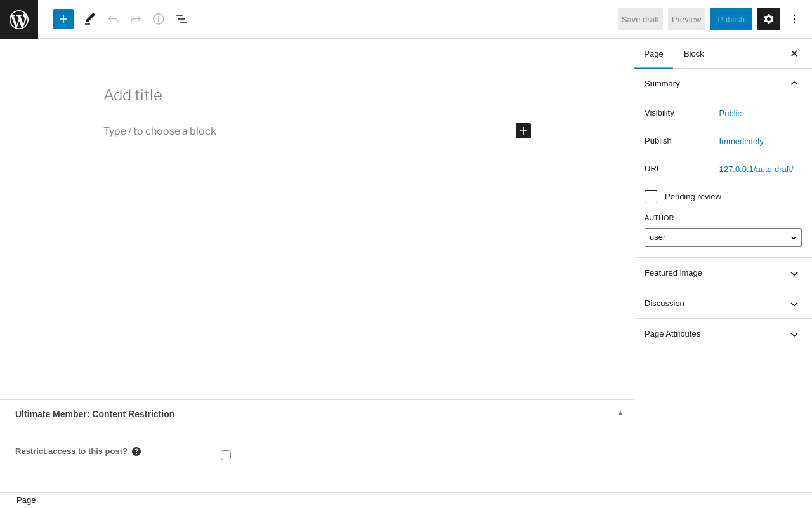Expand the Page Attributes section

(x=723, y=334)
